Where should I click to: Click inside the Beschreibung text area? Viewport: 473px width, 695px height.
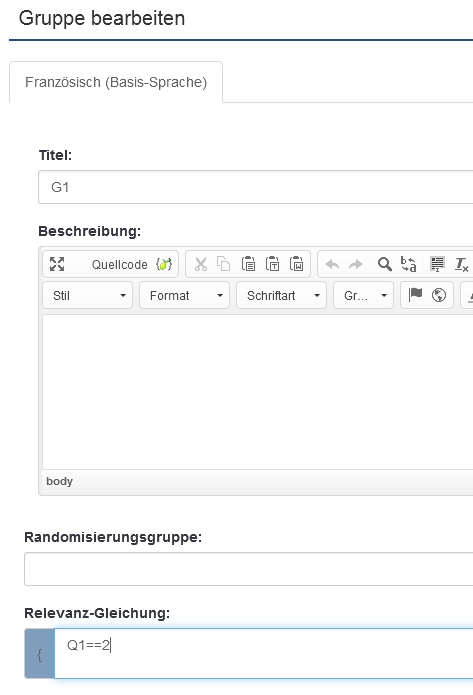(x=258, y=392)
